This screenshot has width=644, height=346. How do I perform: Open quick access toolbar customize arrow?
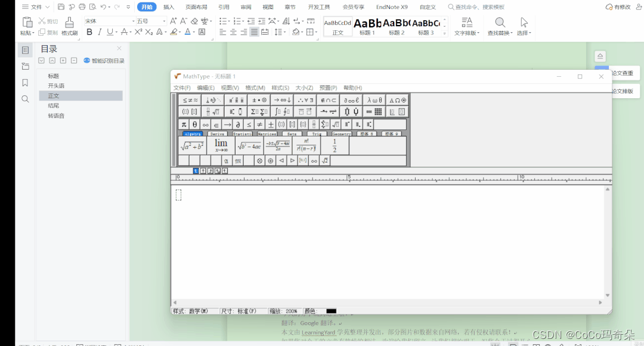(x=128, y=7)
